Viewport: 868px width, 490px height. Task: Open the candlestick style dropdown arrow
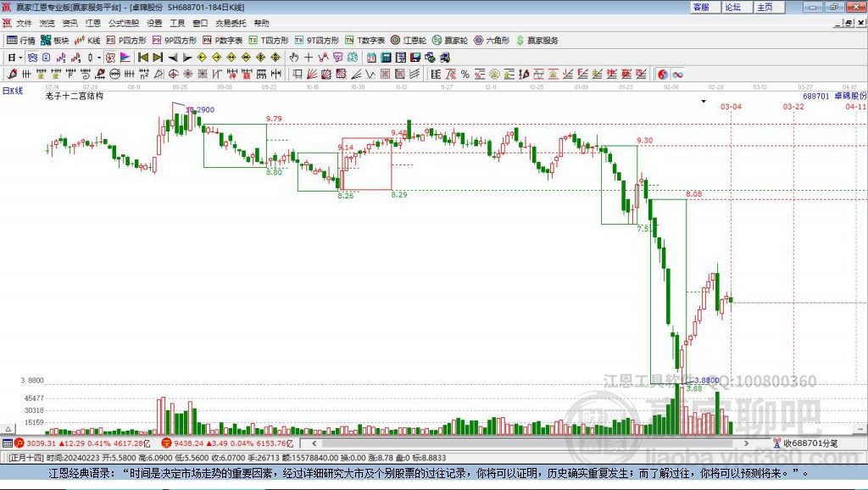pos(99,57)
